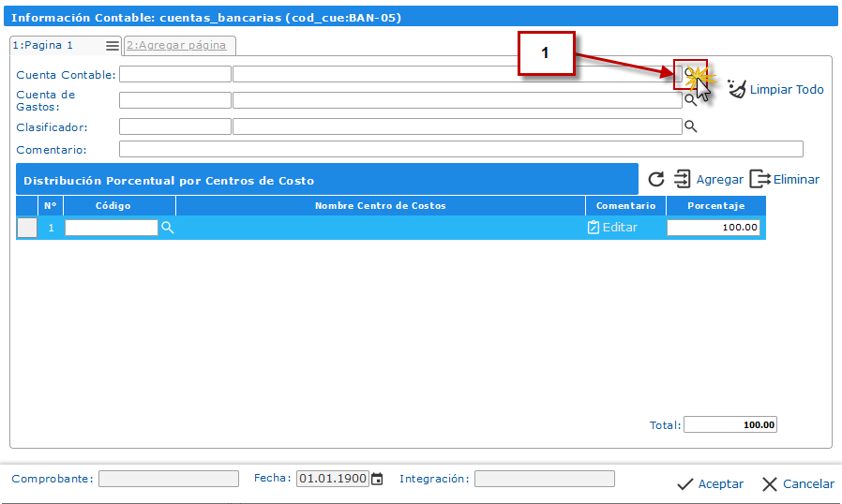Focus the Cuenta Contable description field
The image size is (842, 504).
(x=458, y=74)
